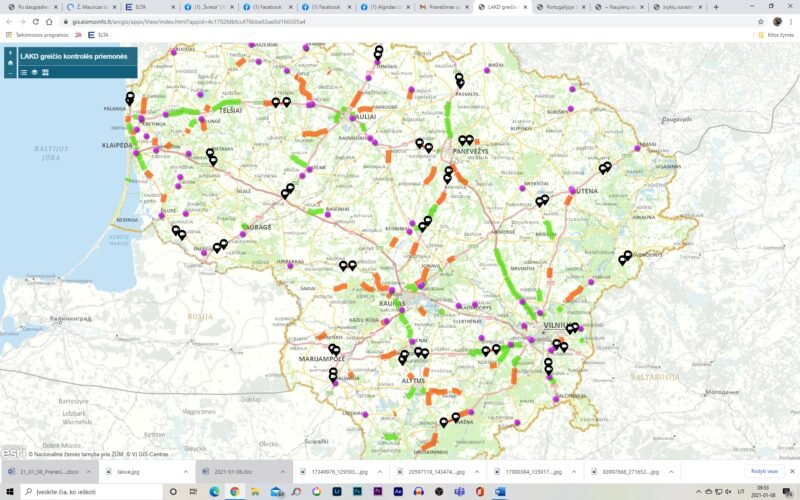Viewport: 800px width, 500px height.
Task: Switch to the Algirdas Facebook browser tab
Action: tap(383, 7)
